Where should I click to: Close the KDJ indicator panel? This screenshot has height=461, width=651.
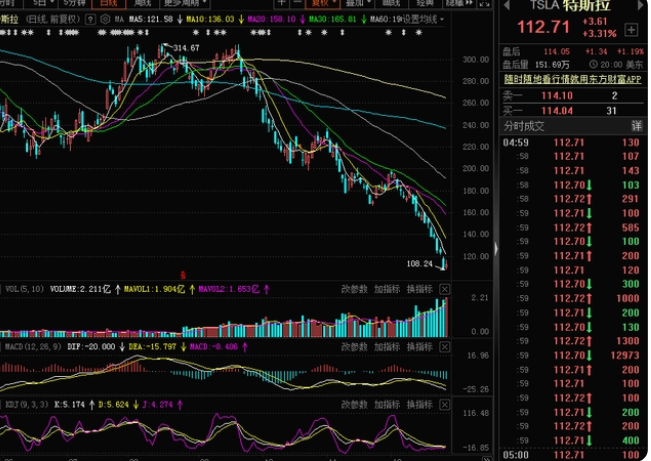(445, 405)
